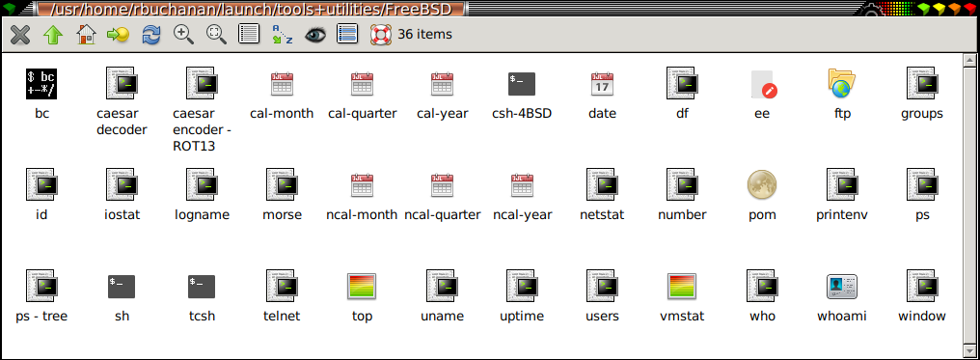
Task: Refresh the folder with the blue arrows icon
Action: tap(151, 35)
